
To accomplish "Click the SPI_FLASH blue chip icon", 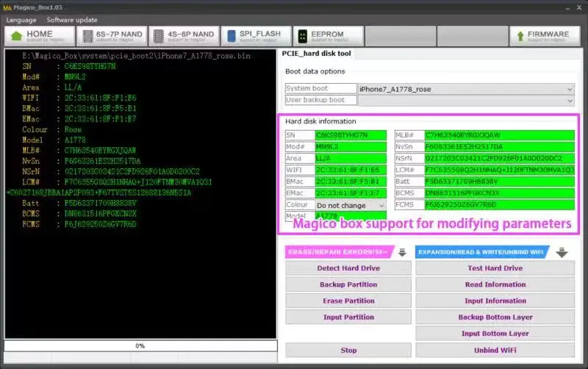I will (232, 36).
